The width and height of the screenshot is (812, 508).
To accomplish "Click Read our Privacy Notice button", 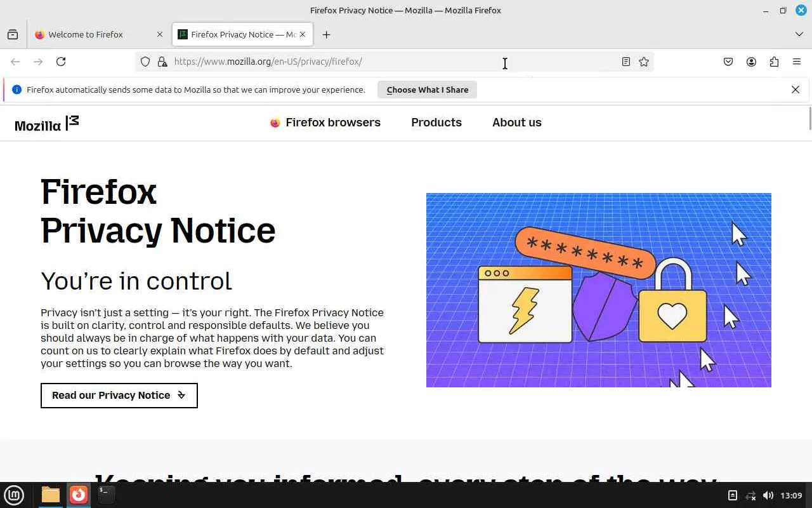I will pos(119,396).
